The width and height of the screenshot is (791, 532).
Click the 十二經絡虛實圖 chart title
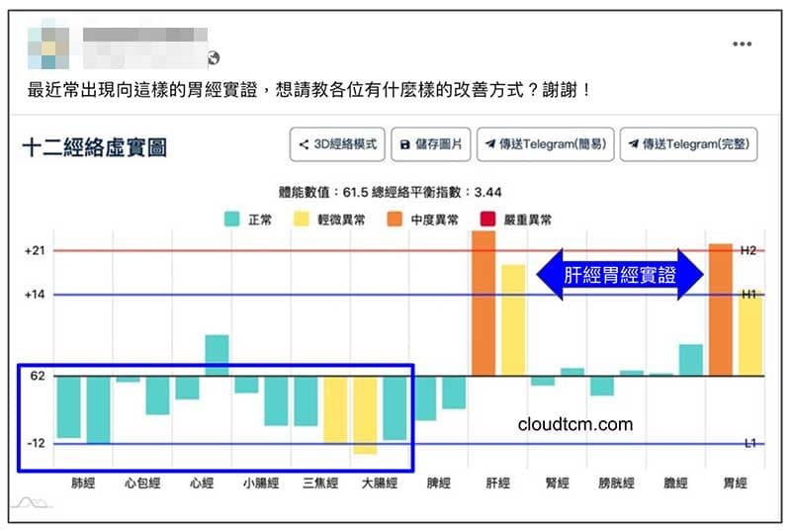[94, 147]
